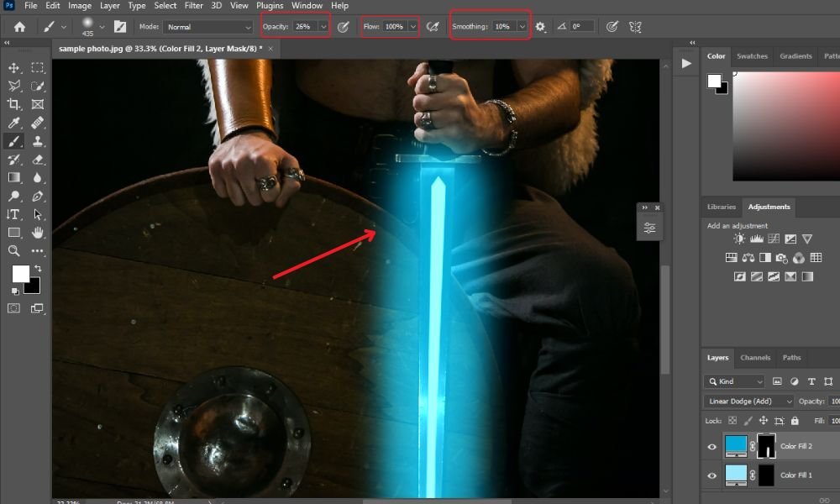Hide the Color Fill 1 layer
840x504 pixels.
(712, 475)
